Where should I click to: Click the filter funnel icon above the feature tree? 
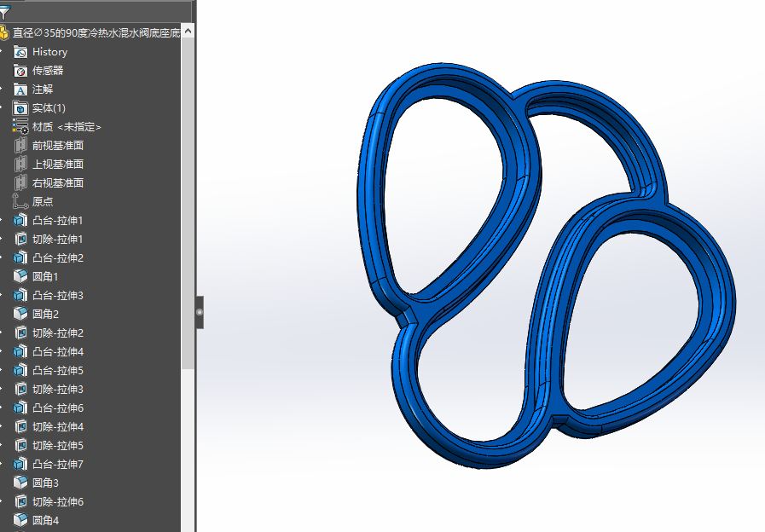(4, 12)
